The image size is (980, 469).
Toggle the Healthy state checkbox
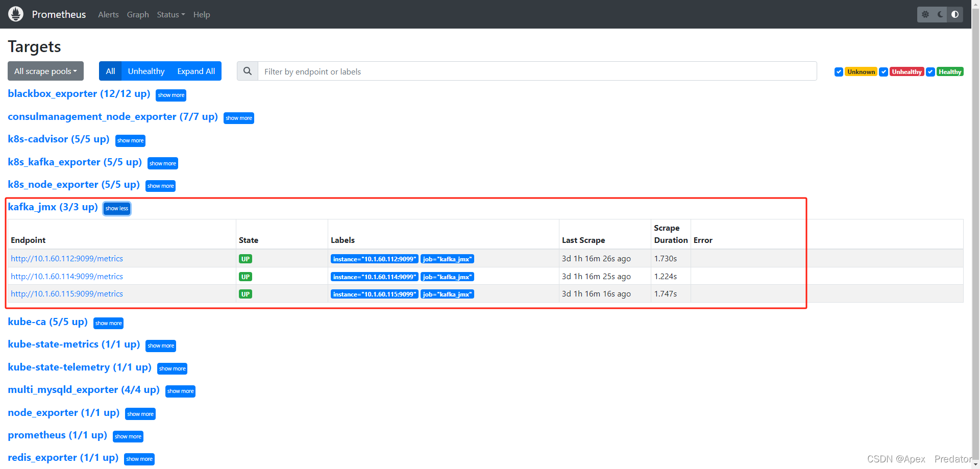point(930,72)
